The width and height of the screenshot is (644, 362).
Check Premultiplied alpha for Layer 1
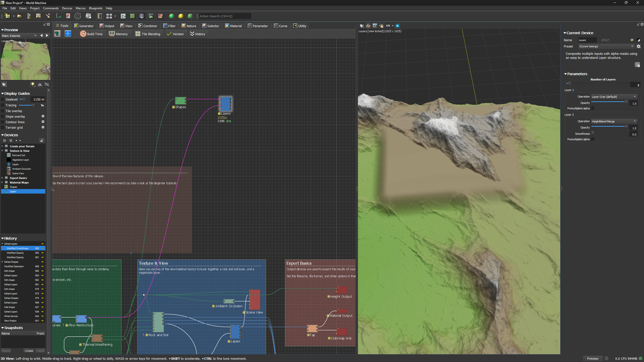click(x=593, y=108)
